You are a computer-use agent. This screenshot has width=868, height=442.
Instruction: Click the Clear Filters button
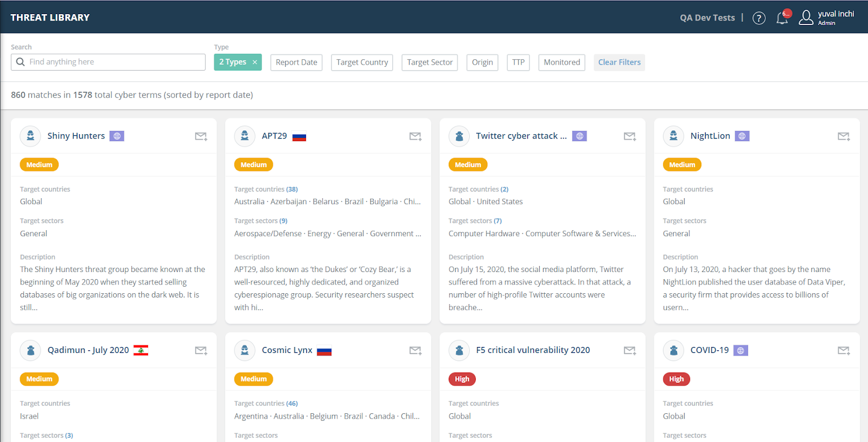point(619,62)
